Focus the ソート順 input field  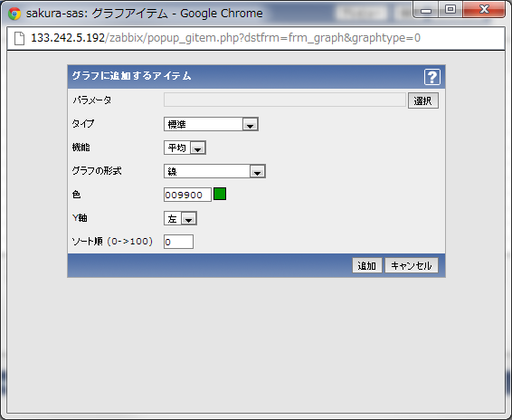pyautogui.click(x=178, y=242)
